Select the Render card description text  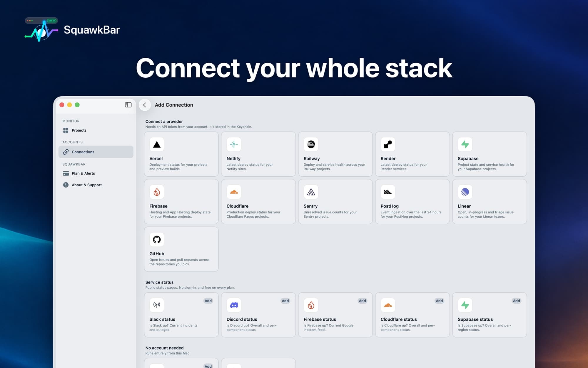(404, 167)
